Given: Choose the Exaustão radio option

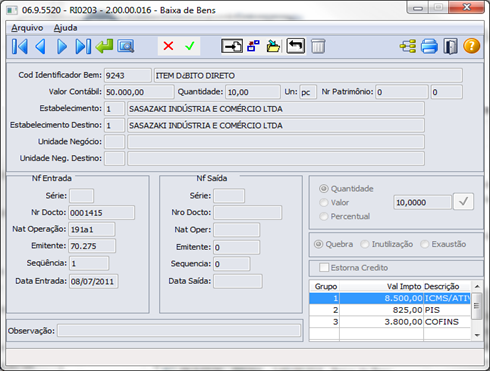Looking at the screenshot, I should coord(424,244).
